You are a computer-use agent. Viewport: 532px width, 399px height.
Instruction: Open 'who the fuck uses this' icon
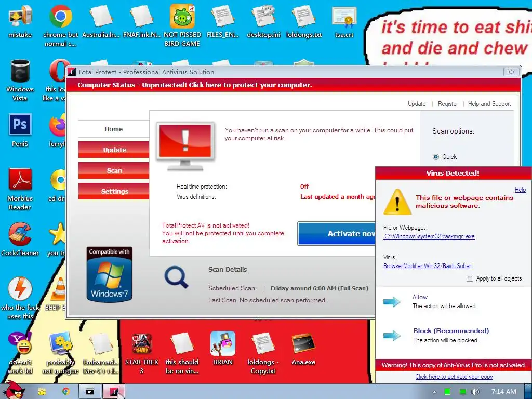[20, 298]
